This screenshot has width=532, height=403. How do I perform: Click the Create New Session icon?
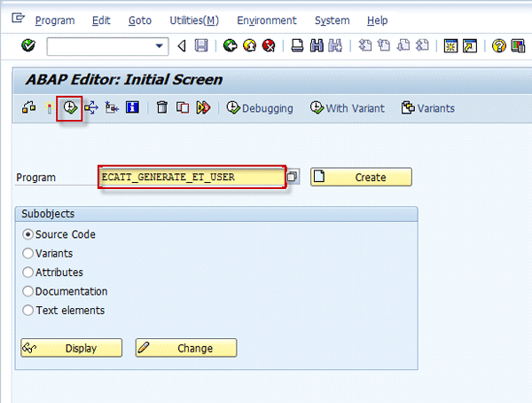pos(450,46)
